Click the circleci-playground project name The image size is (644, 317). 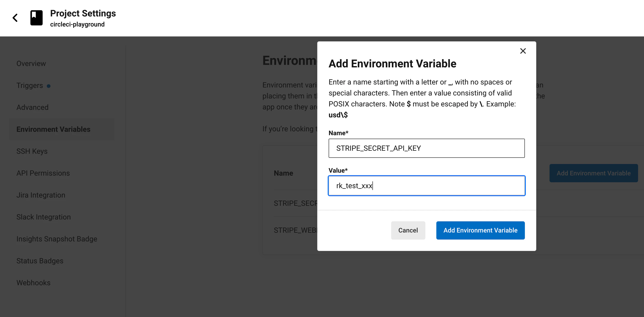(78, 24)
